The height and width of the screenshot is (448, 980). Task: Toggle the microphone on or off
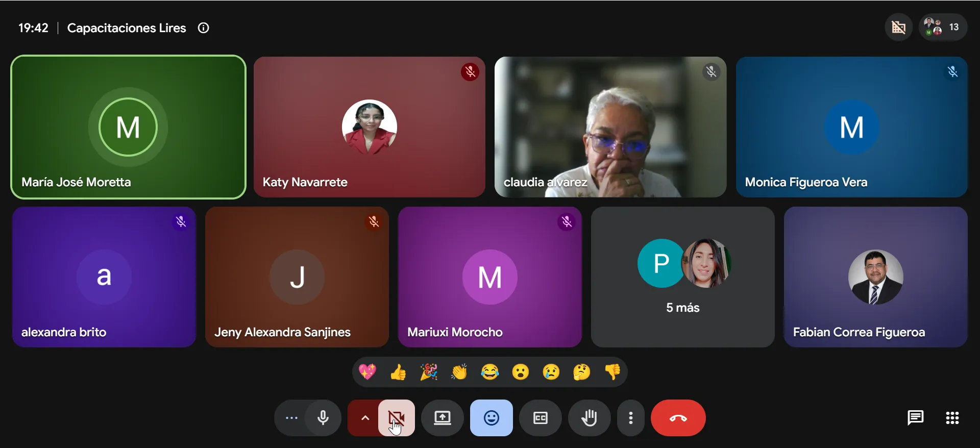[x=323, y=418]
